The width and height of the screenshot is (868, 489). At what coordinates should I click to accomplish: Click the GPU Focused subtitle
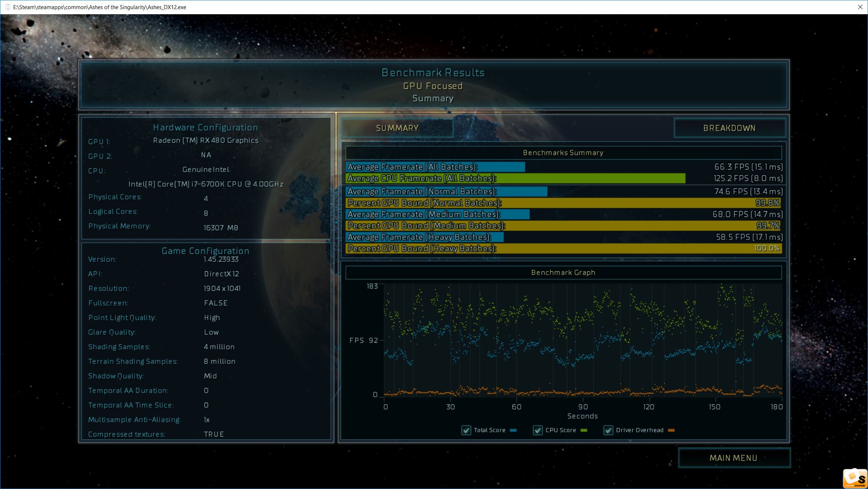tap(433, 86)
